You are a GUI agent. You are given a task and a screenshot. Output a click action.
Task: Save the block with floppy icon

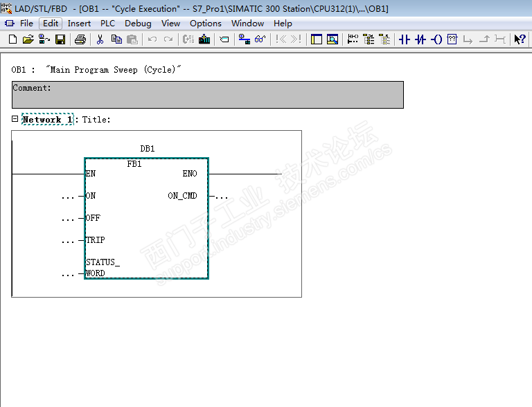[60, 39]
